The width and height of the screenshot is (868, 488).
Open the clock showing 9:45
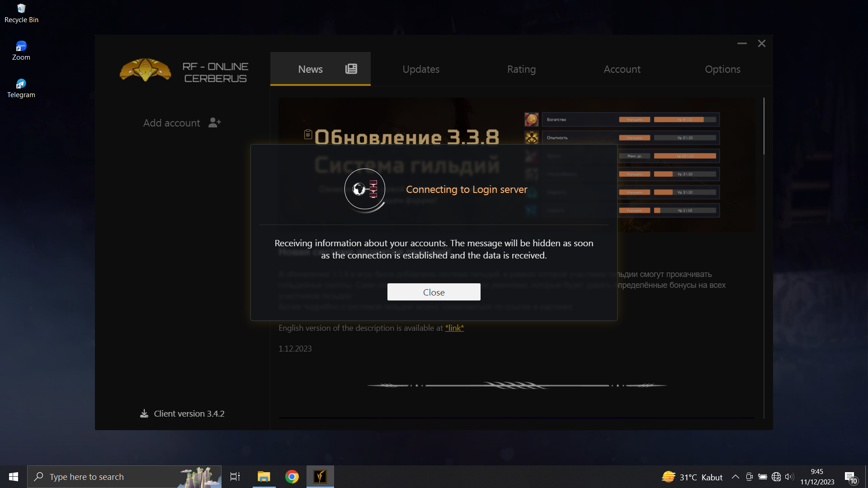point(817,477)
